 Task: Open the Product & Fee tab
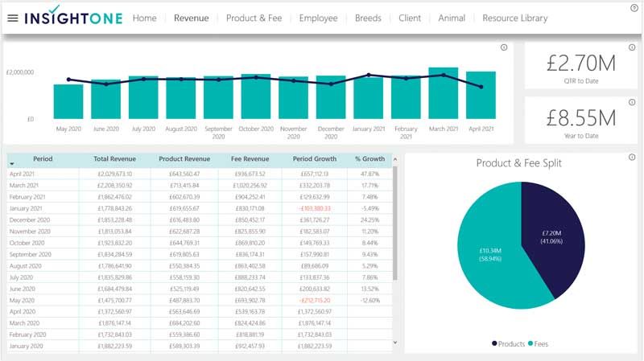coord(254,18)
